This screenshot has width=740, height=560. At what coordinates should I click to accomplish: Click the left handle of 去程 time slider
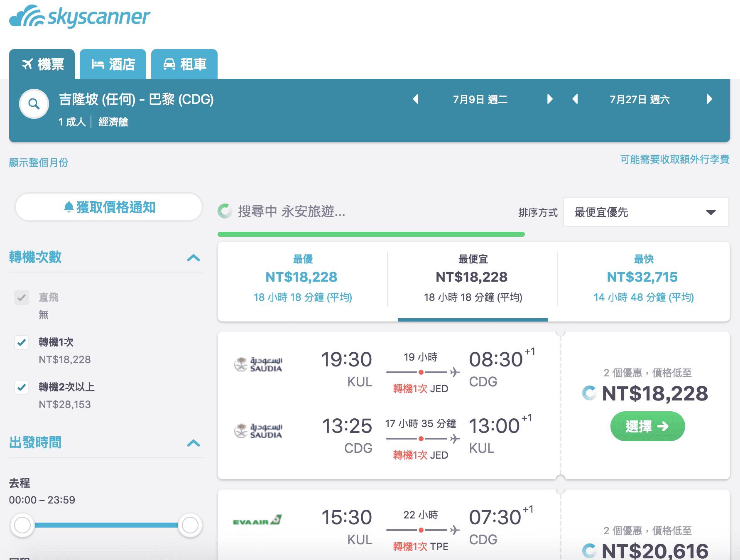22,525
